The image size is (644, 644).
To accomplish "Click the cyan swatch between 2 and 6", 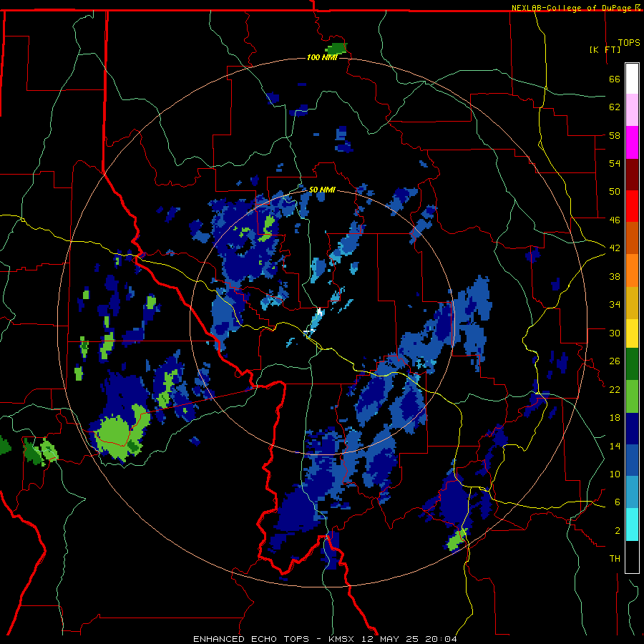I will click(x=632, y=525).
